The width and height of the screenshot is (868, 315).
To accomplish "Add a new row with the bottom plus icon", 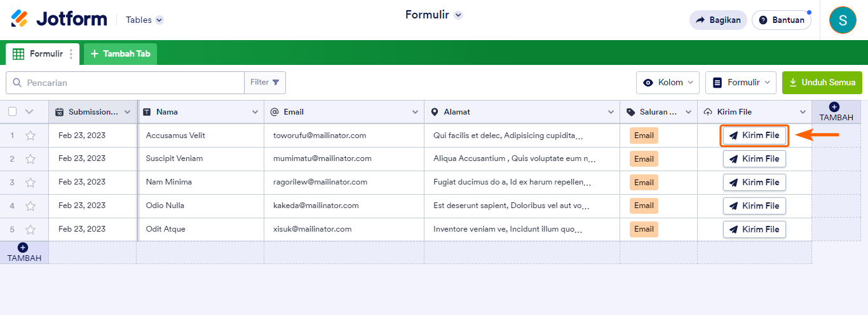I will pyautogui.click(x=23, y=248).
